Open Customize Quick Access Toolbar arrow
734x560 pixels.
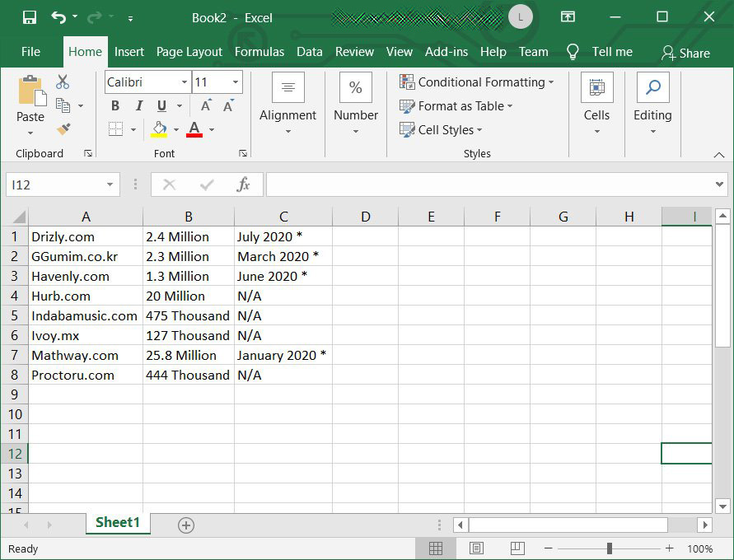(131, 19)
